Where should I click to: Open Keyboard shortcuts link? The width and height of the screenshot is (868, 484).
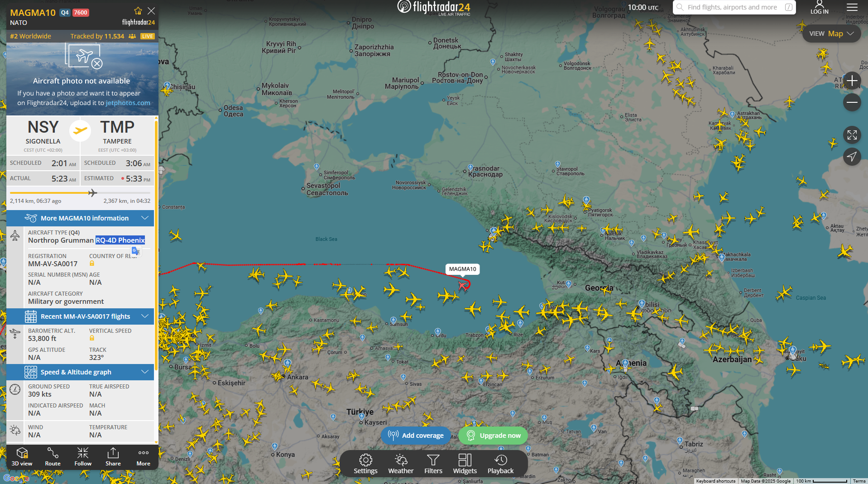[x=716, y=481]
